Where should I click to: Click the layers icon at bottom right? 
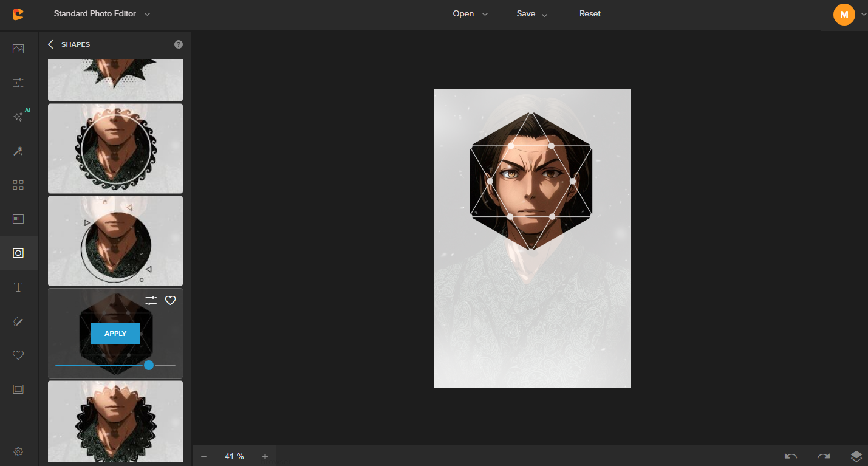pyautogui.click(x=856, y=456)
